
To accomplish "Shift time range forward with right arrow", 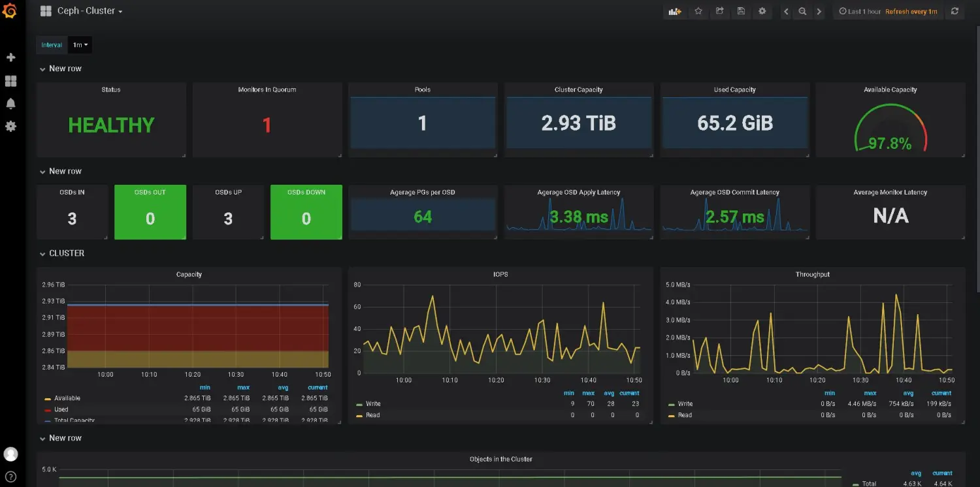I will coord(819,11).
